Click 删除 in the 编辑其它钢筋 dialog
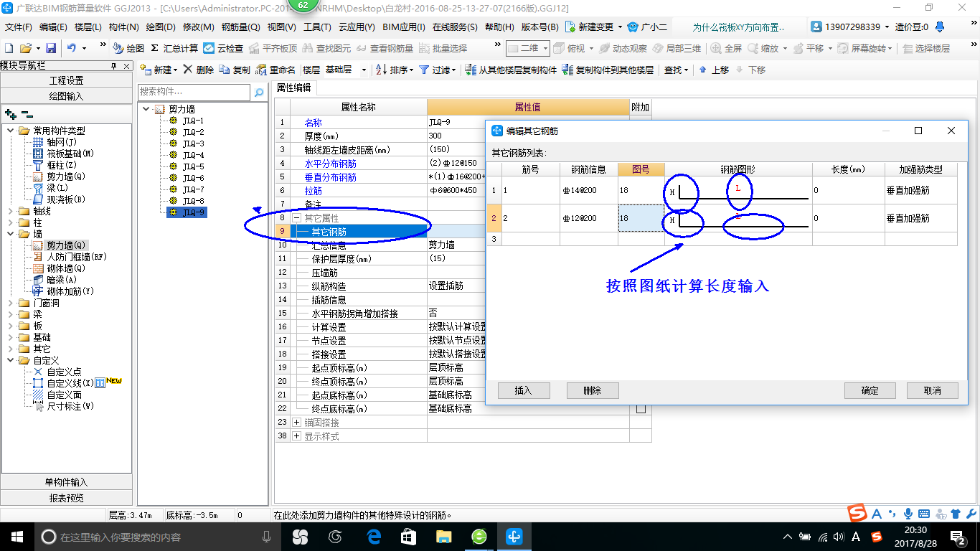 pyautogui.click(x=593, y=390)
